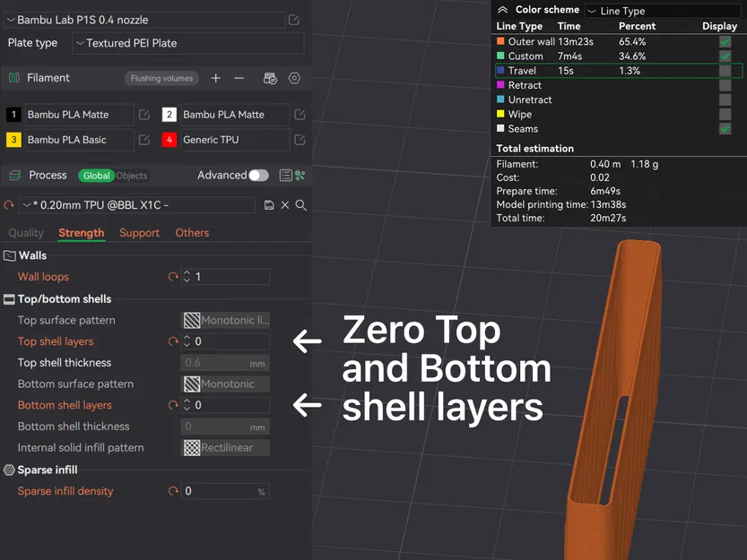Open filament 1 Bambu PLA Matte dropdown
Image resolution: width=747 pixels, height=560 pixels.
tap(79, 115)
